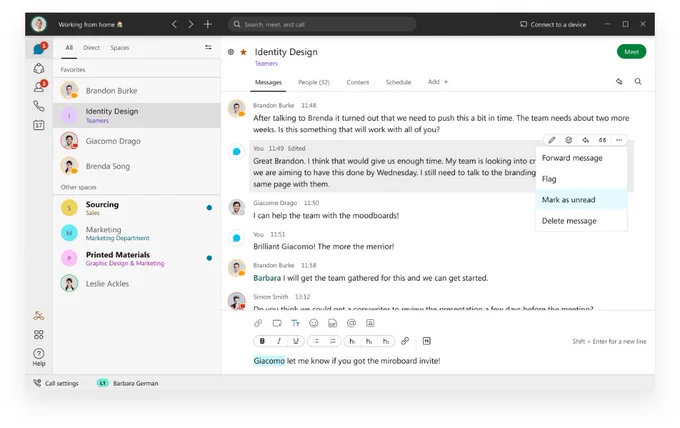This screenshot has width=680, height=428.
Task: Toggle the favorite star for Identity Design
Action: tap(244, 52)
